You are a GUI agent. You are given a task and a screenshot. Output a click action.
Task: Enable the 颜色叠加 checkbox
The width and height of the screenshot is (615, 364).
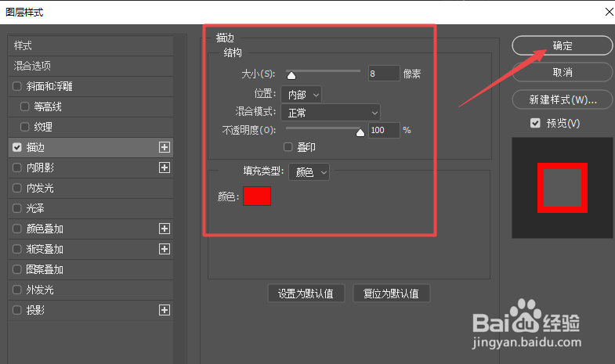17,229
